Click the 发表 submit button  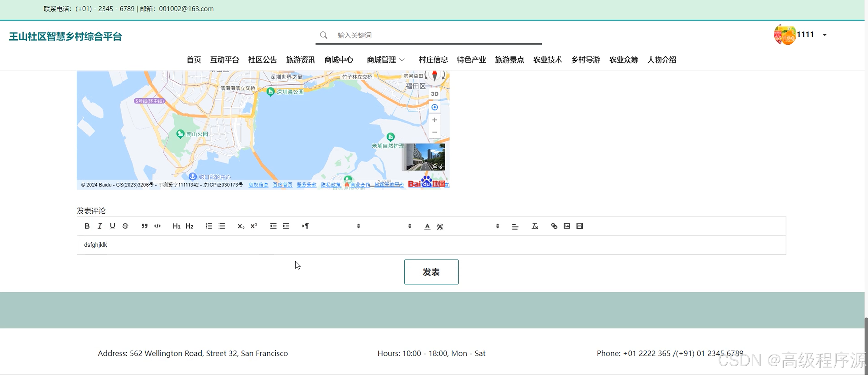pos(431,272)
